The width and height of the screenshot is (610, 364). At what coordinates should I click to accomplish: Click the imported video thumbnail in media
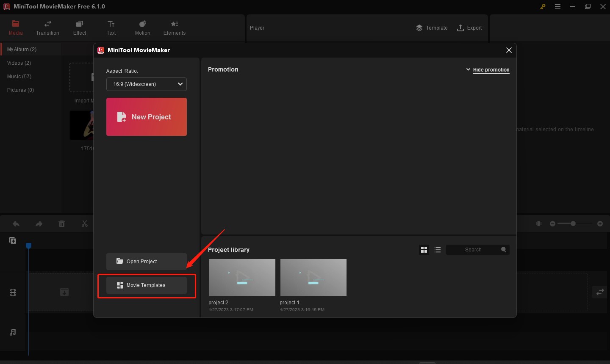(x=82, y=125)
